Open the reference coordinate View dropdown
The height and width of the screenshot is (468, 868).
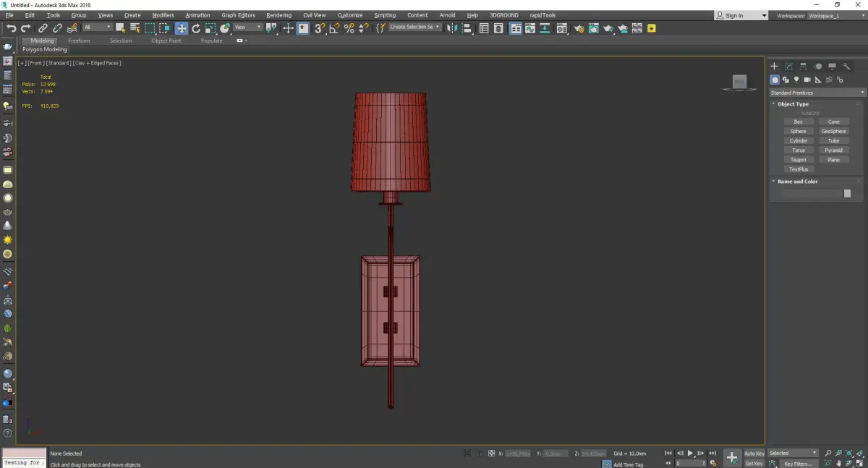[x=247, y=27]
